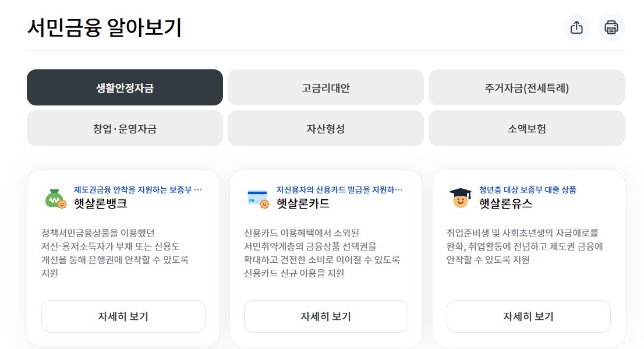Click 자세히 보기 under 햇살론카드
This screenshot has width=644, height=349.
[325, 316]
